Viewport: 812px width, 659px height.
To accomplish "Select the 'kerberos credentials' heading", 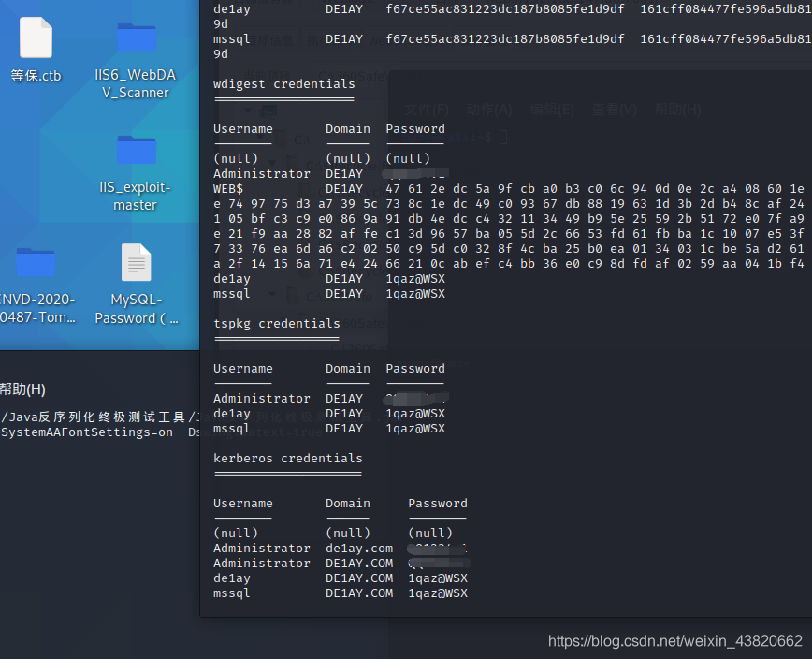I will coord(288,459).
